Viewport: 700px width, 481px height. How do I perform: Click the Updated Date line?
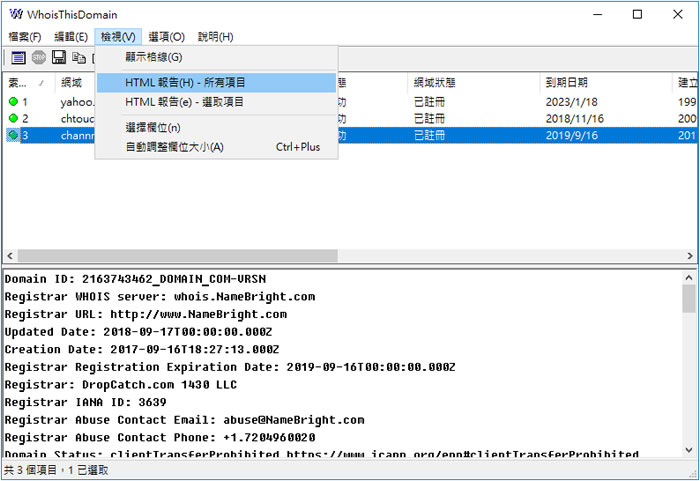tap(138, 332)
